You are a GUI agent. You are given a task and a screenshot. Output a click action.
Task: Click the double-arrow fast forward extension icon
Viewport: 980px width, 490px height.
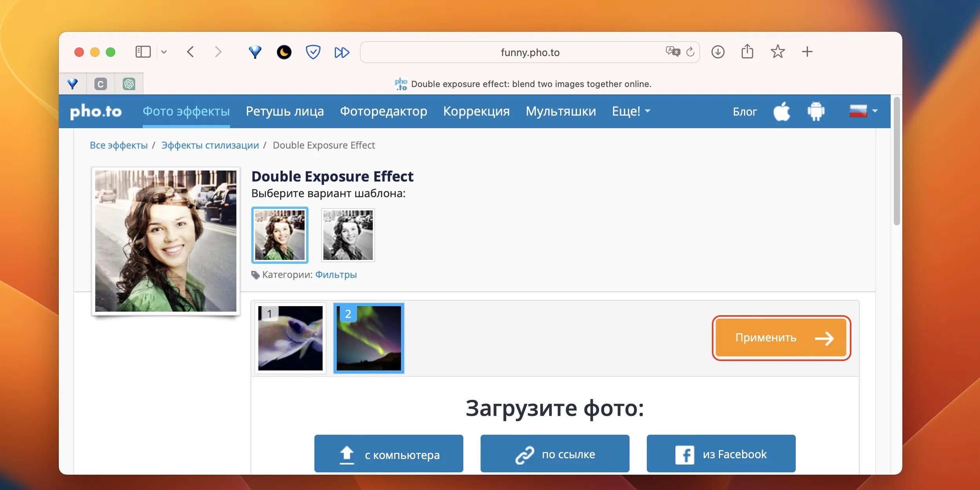(341, 52)
